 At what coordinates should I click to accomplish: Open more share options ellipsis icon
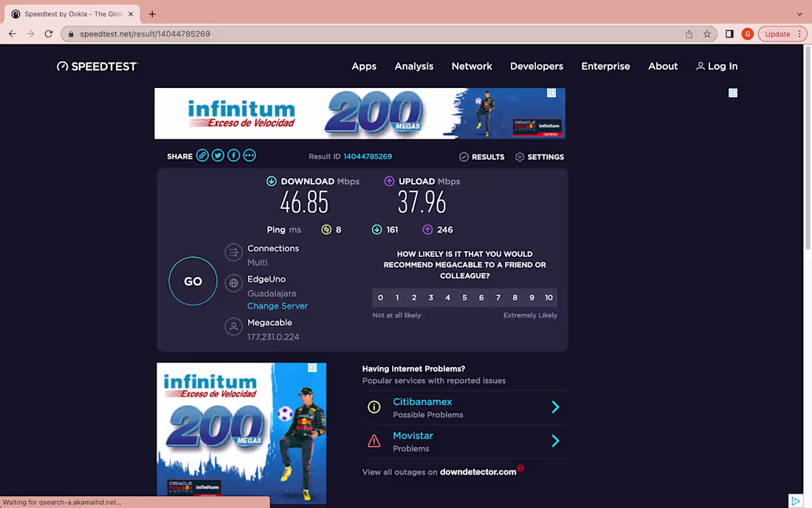(x=250, y=155)
